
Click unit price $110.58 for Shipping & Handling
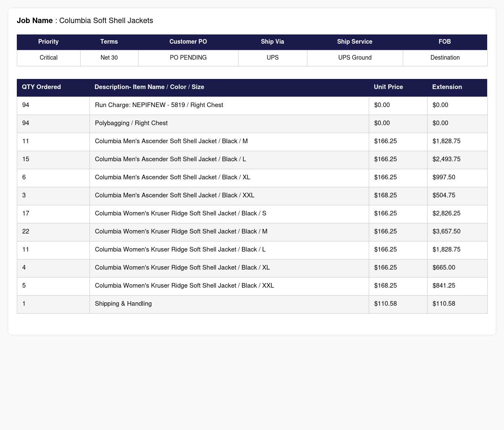(398, 304)
